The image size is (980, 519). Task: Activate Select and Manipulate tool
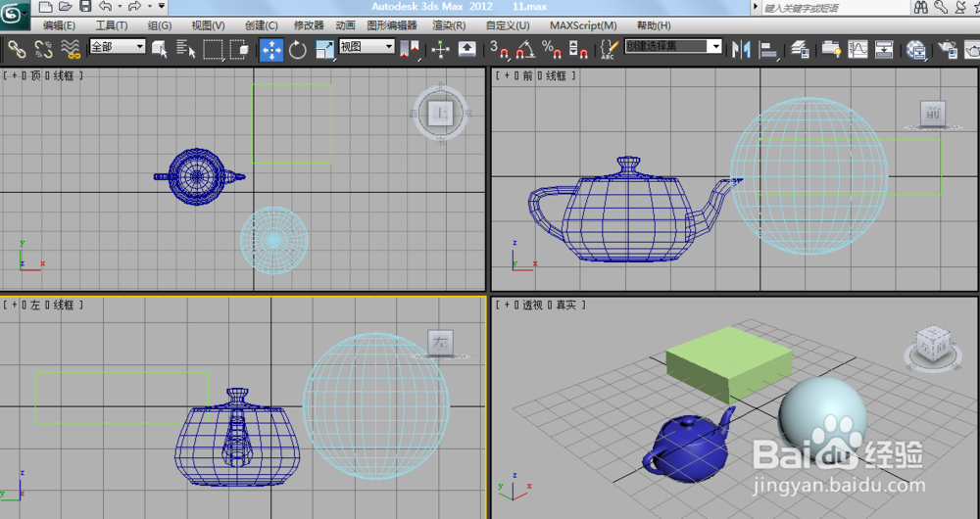pos(441,49)
